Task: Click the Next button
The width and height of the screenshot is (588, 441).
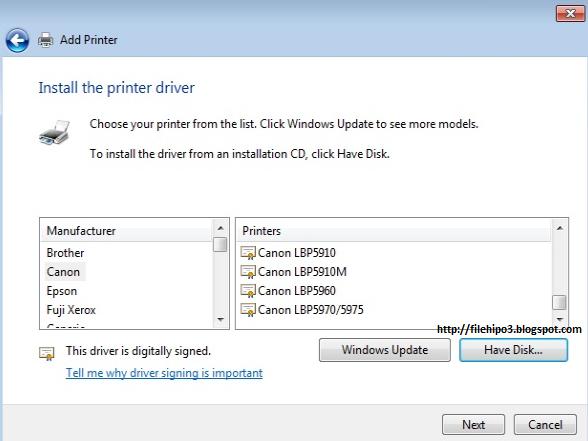Action: [474, 425]
